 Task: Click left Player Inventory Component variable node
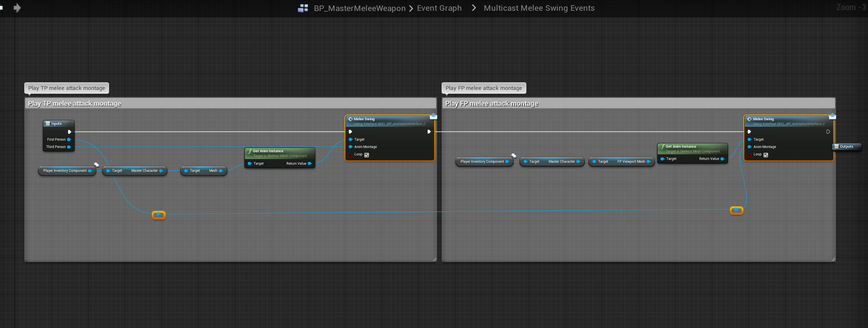(x=65, y=171)
